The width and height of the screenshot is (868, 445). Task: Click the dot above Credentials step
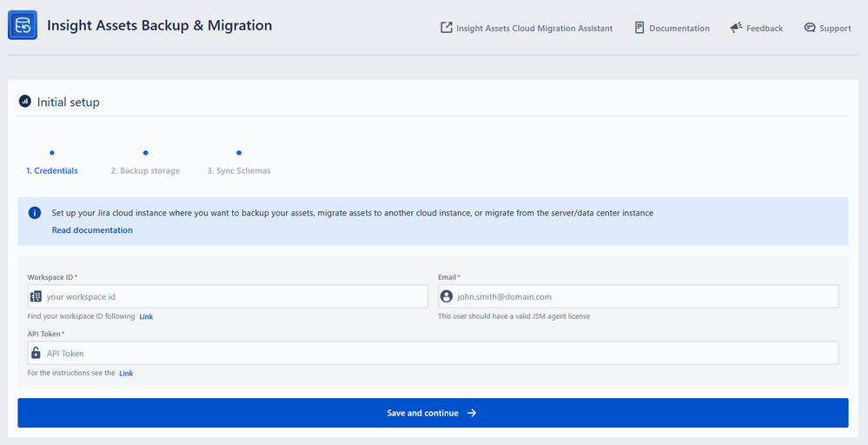click(52, 153)
